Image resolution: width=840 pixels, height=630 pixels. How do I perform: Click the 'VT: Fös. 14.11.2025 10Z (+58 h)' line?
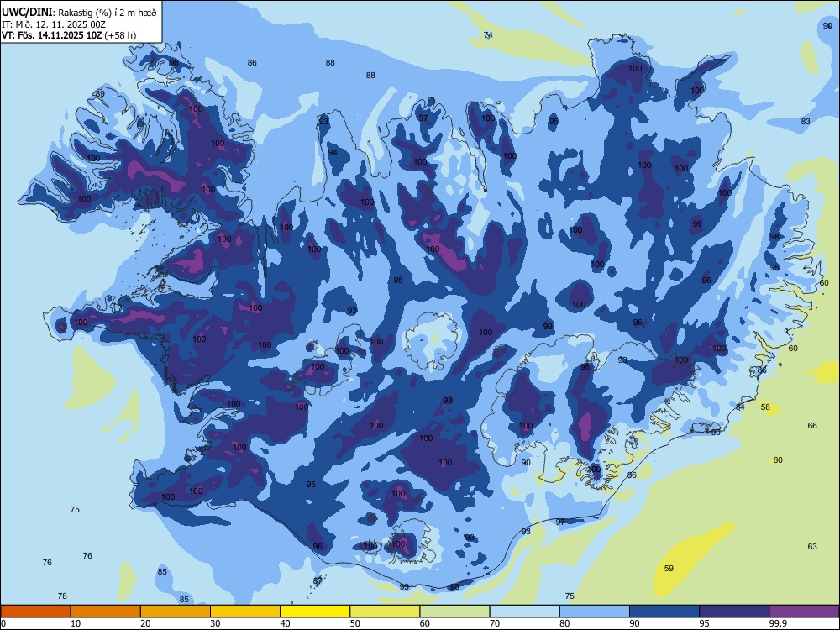coord(69,35)
